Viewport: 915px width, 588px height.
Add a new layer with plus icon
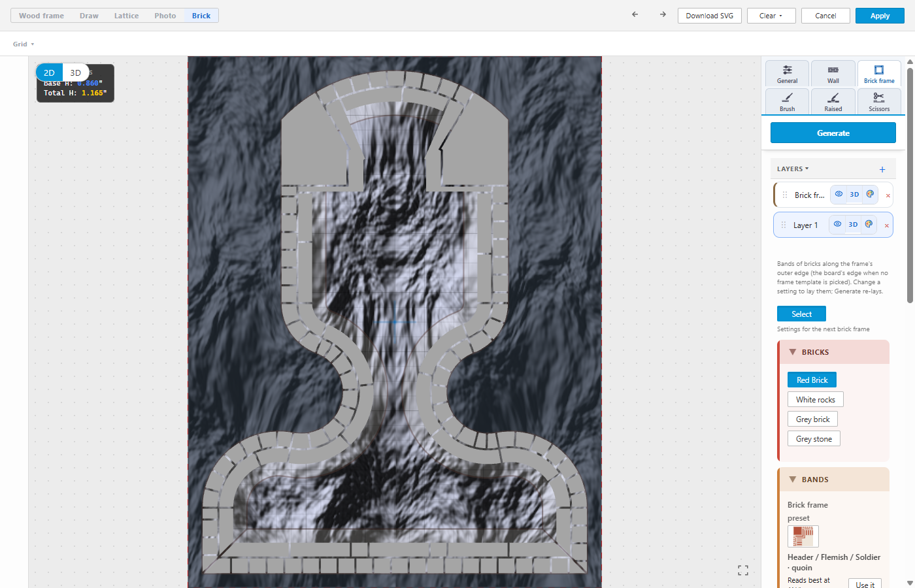[x=882, y=169]
